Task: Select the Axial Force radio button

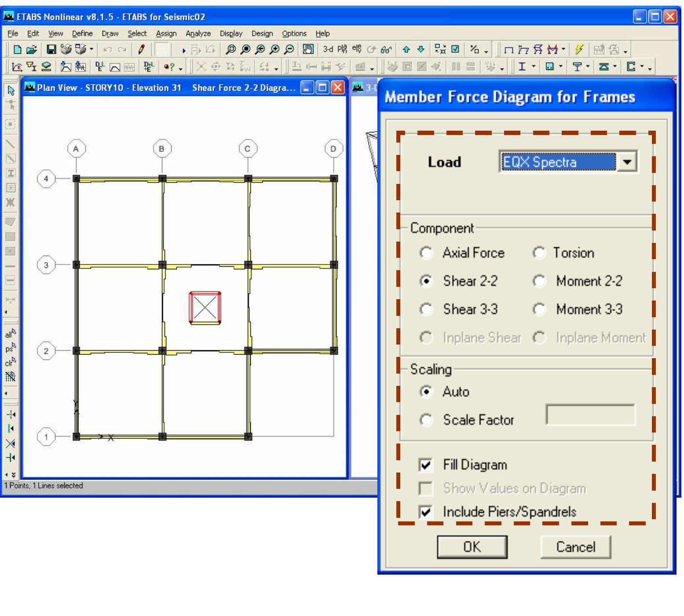Action: [x=426, y=253]
